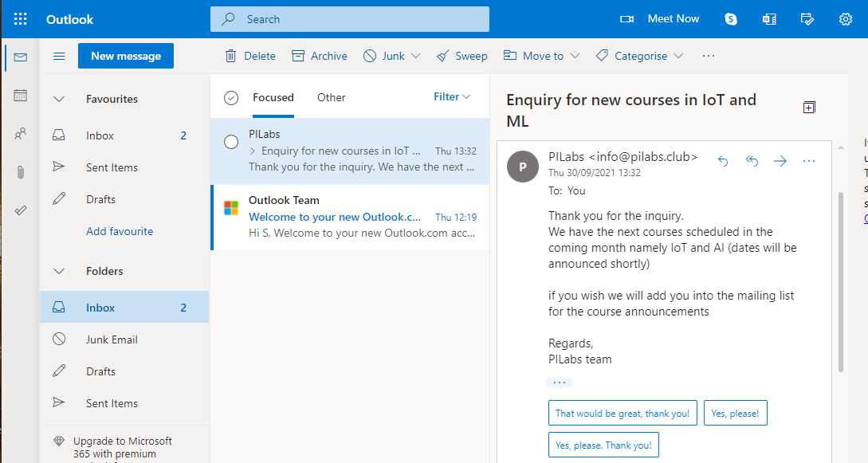The height and width of the screenshot is (463, 868).
Task: Open Drafts under Folders
Action: point(124,371)
